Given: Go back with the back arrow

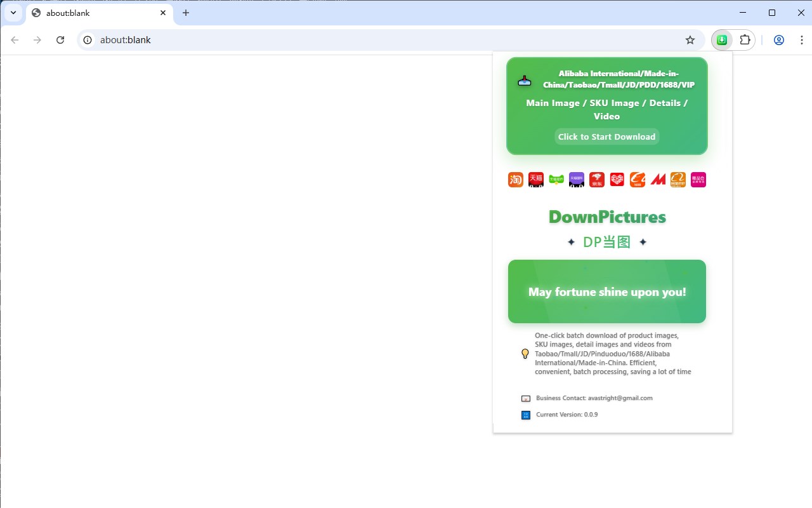Looking at the screenshot, I should coord(15,40).
